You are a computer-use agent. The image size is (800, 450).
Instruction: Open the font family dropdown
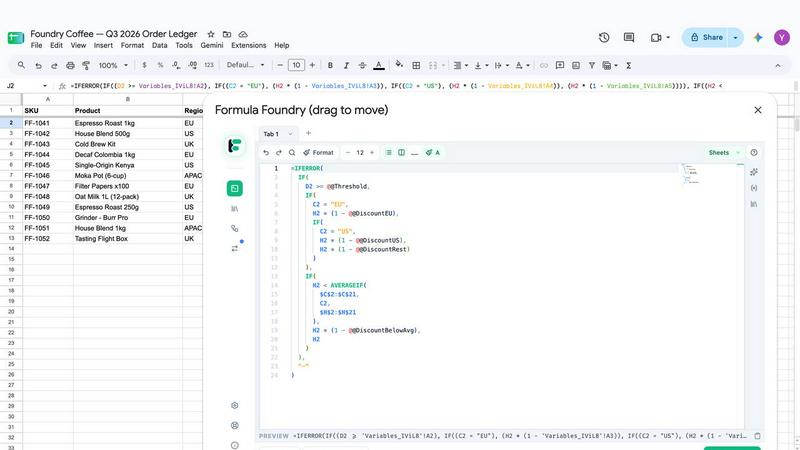pos(245,65)
